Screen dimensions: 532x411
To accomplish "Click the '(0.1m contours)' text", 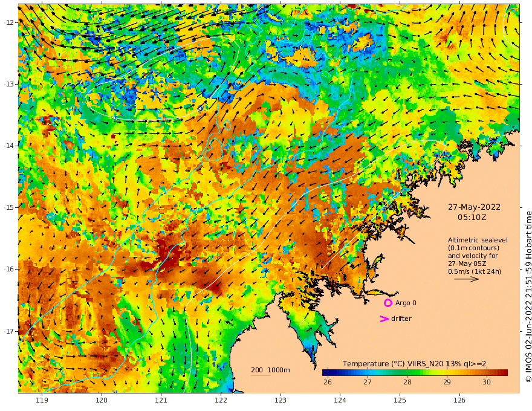I will (473, 248).
